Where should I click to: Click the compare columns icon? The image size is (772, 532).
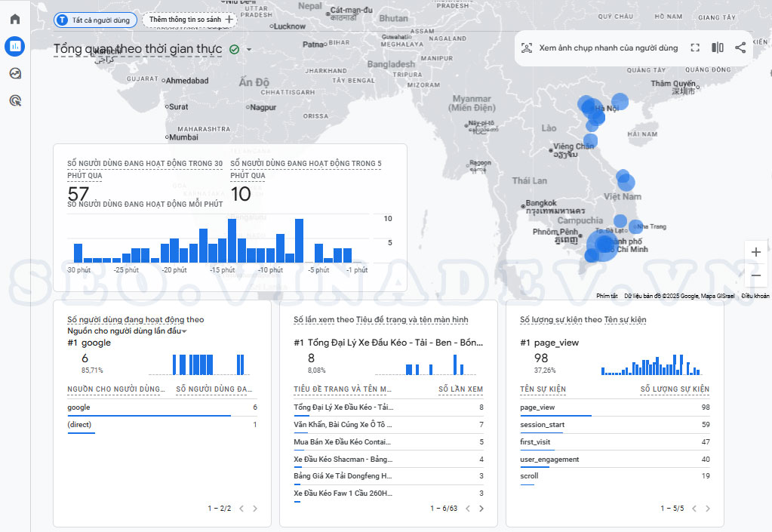pyautogui.click(x=718, y=48)
